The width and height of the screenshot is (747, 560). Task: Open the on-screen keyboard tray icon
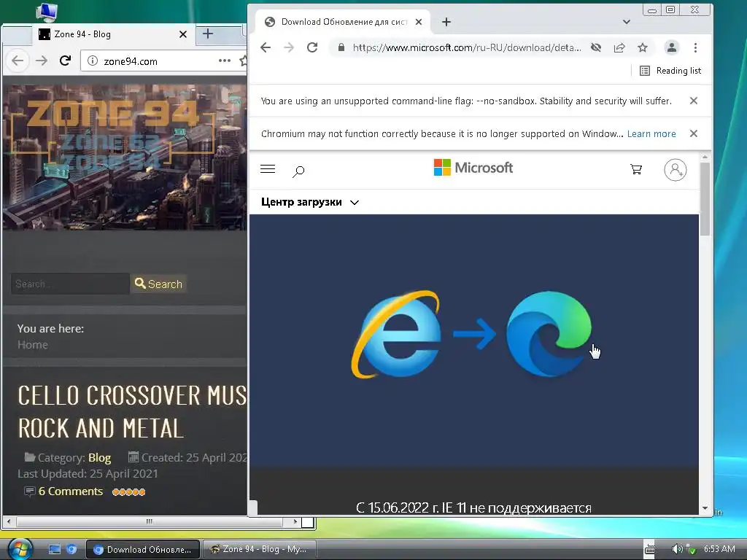click(x=649, y=550)
